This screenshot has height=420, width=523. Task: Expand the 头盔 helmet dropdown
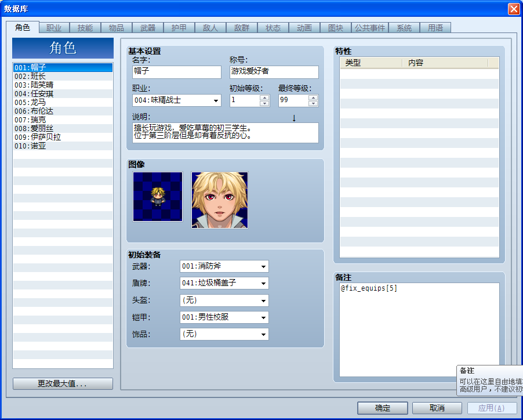224,300
